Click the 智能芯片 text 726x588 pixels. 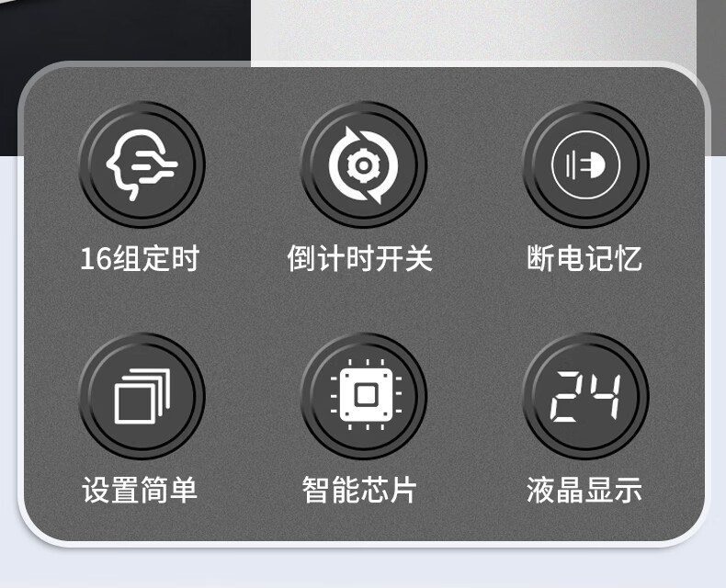(359, 490)
